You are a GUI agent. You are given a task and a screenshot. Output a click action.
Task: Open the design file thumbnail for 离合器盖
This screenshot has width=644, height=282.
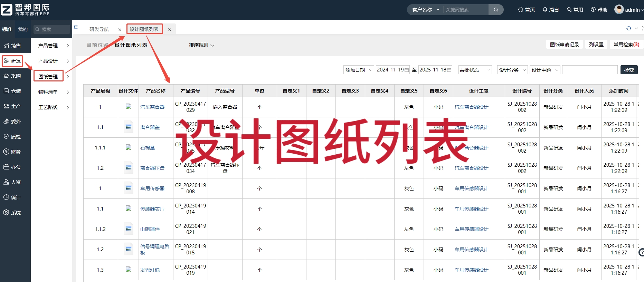coord(129,127)
